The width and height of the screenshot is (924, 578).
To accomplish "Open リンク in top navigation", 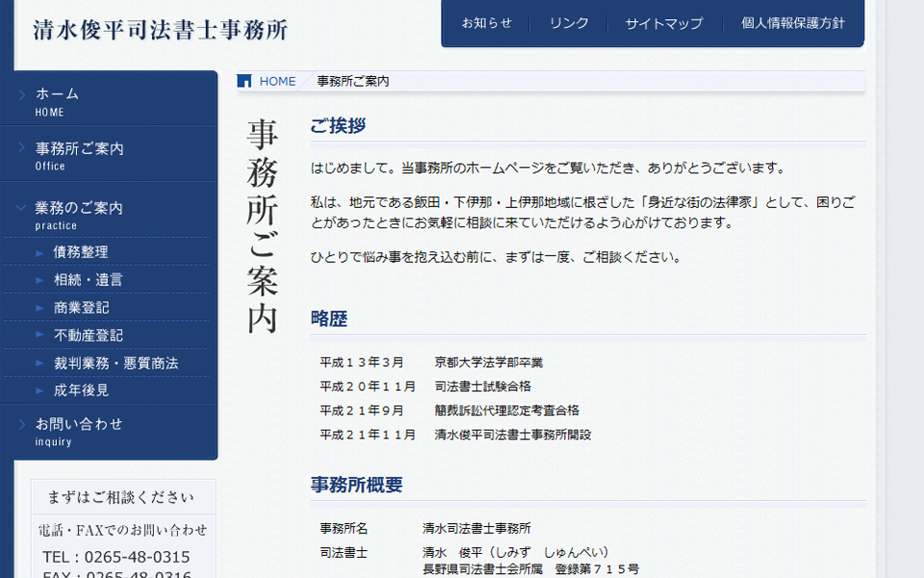I will [x=569, y=23].
